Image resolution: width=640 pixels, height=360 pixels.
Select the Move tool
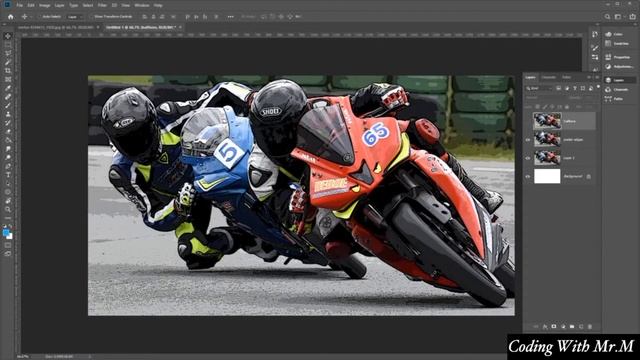coord(8,36)
